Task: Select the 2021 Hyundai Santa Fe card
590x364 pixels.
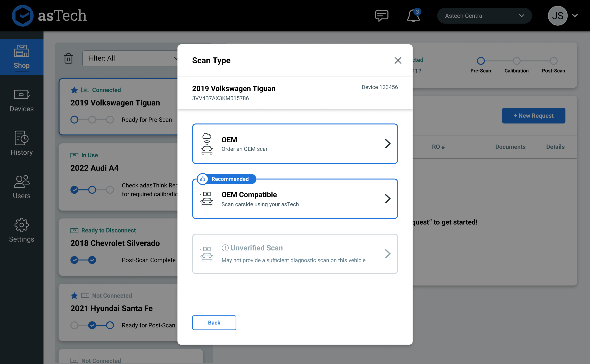Action: coord(118,312)
